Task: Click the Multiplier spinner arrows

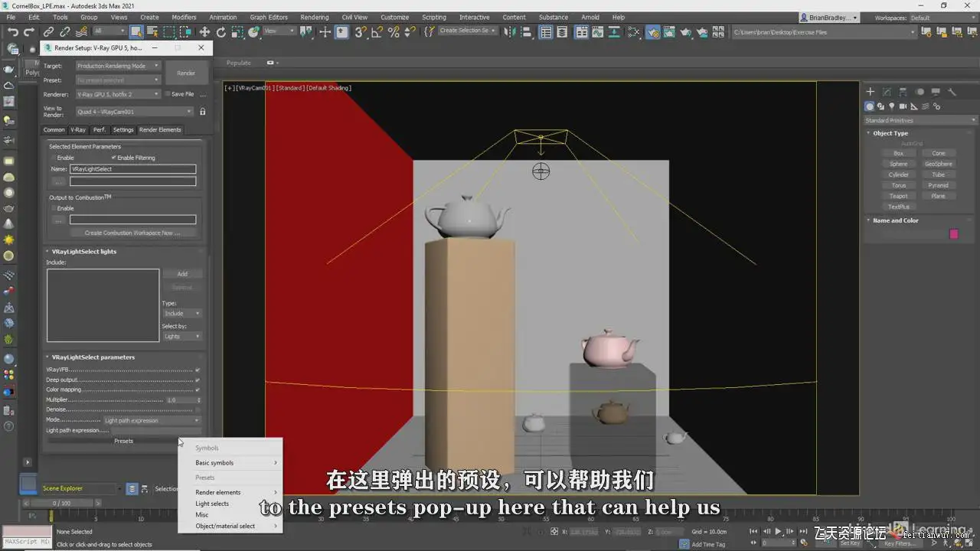Action: pyautogui.click(x=199, y=400)
